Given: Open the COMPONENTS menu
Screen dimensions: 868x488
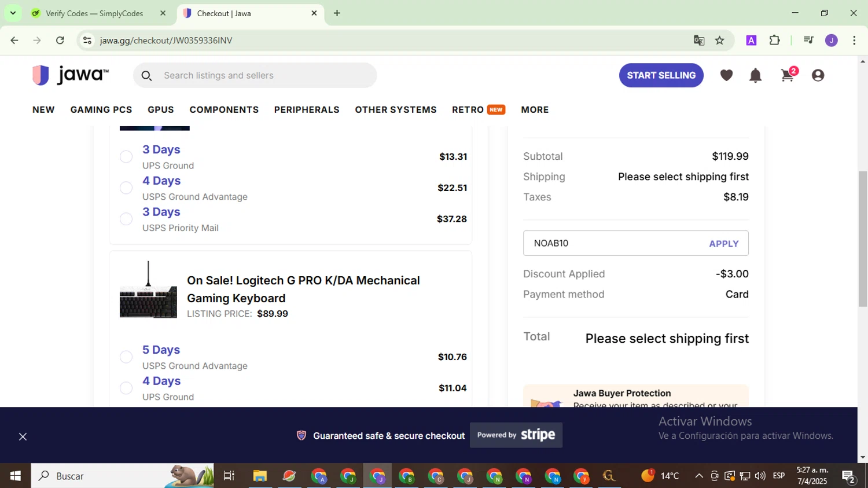Looking at the screenshot, I should click(224, 109).
